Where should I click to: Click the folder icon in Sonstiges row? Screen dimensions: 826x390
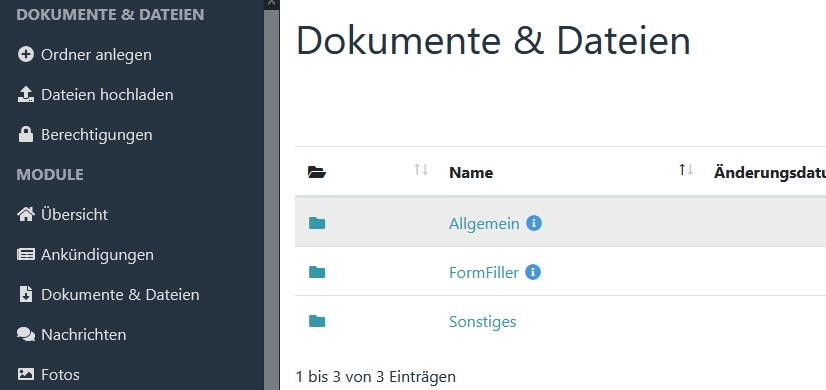pos(317,321)
